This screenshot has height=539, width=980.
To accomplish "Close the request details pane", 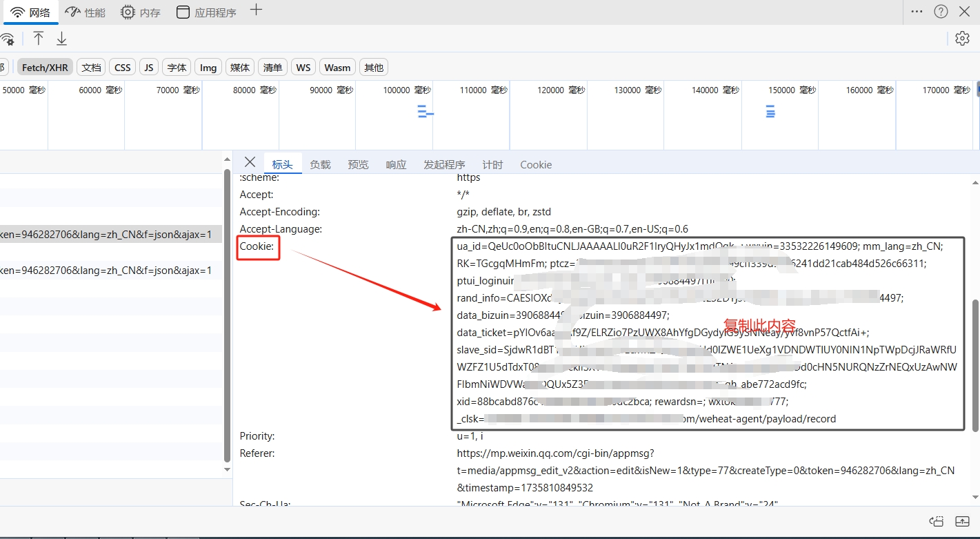I will pyautogui.click(x=250, y=162).
